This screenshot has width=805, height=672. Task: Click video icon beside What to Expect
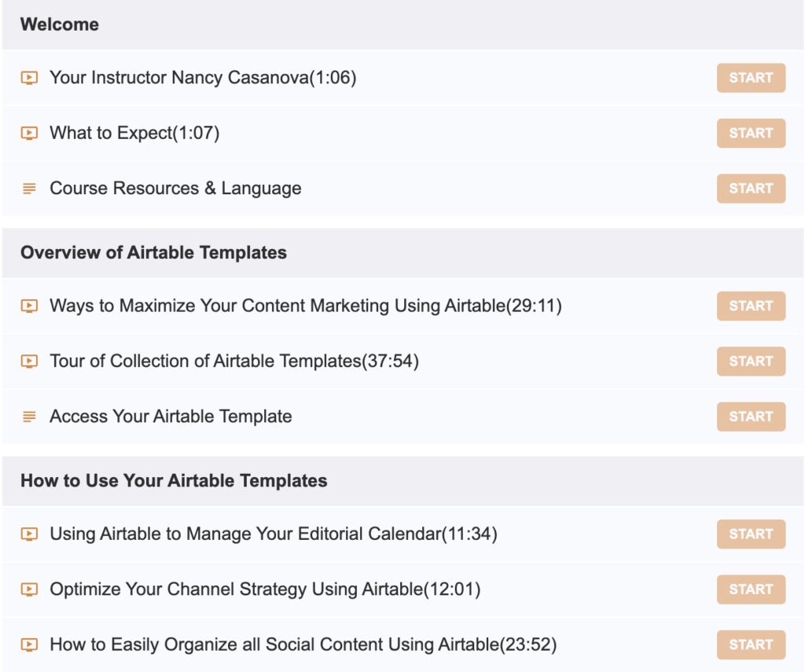coord(29,134)
